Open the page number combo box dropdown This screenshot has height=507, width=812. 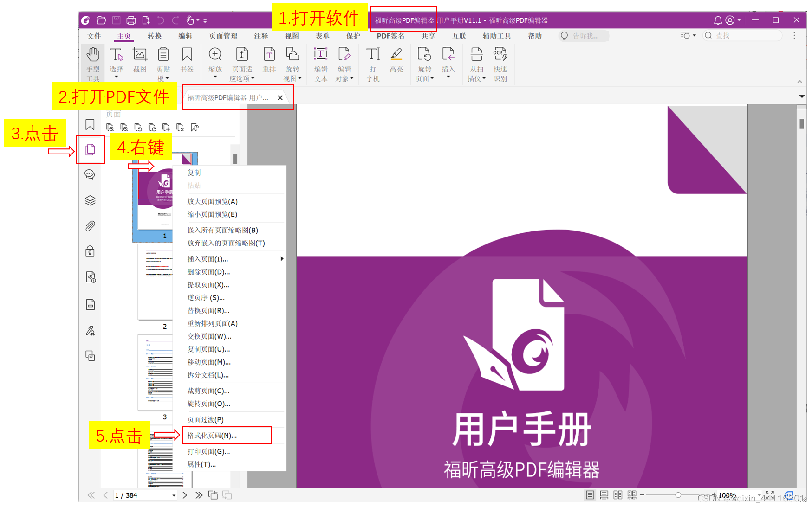tap(174, 495)
